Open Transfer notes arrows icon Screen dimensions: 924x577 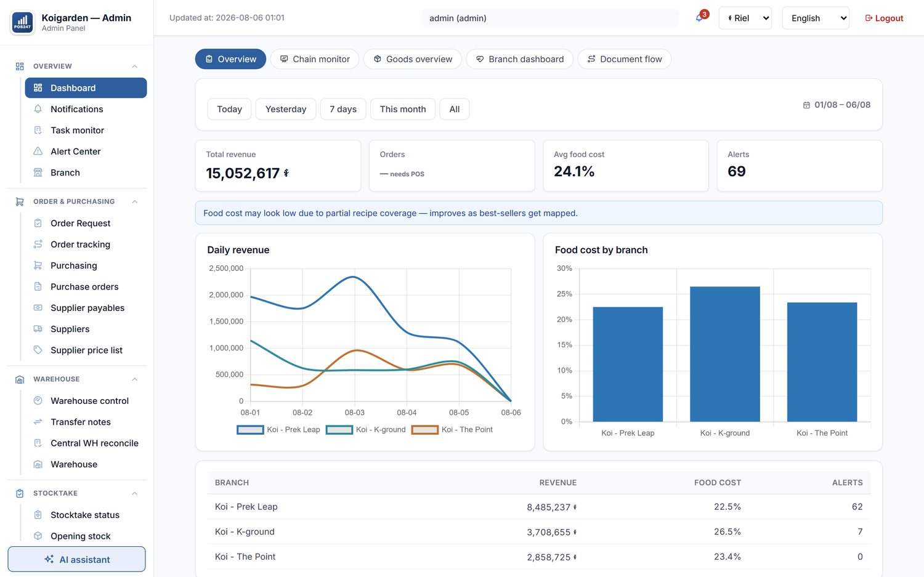pos(38,422)
